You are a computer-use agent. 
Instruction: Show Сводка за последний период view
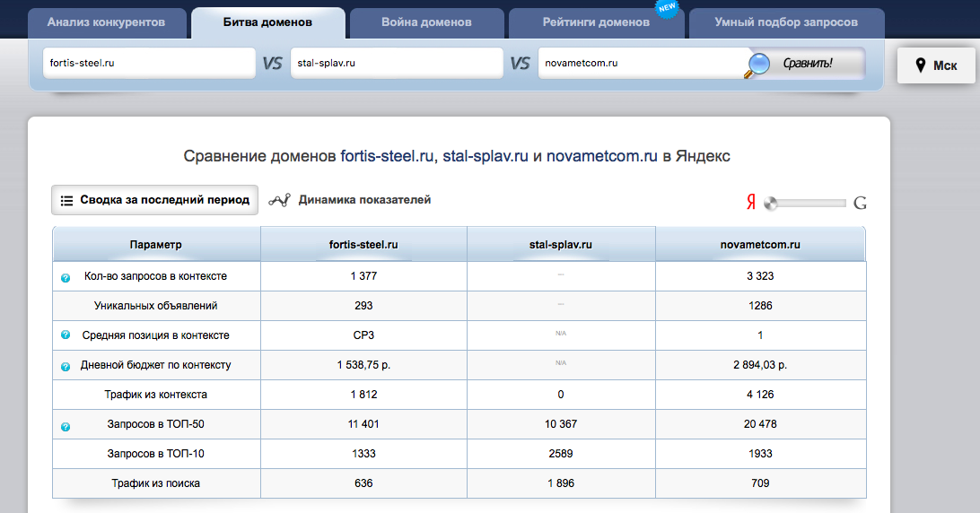pyautogui.click(x=154, y=200)
